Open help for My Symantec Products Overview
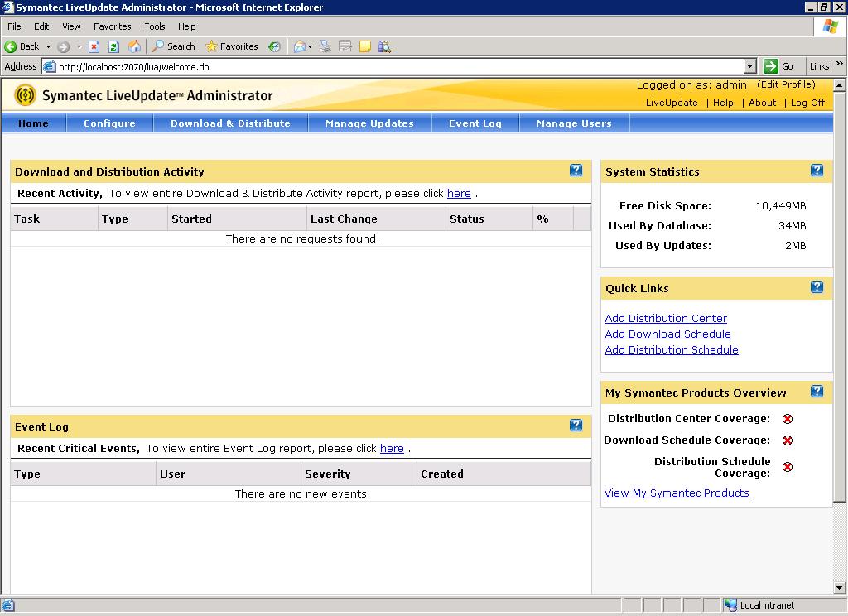The width and height of the screenshot is (848, 616). click(x=817, y=392)
